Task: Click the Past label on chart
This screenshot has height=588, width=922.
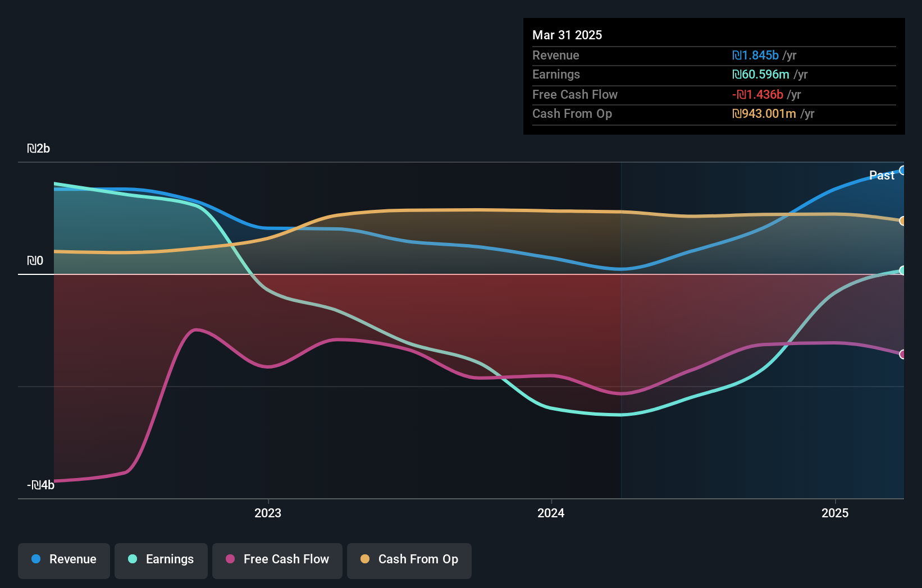Action: pos(882,176)
